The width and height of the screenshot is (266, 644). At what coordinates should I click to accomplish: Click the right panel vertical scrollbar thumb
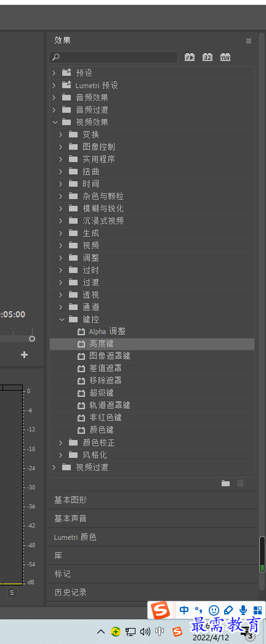click(262, 555)
